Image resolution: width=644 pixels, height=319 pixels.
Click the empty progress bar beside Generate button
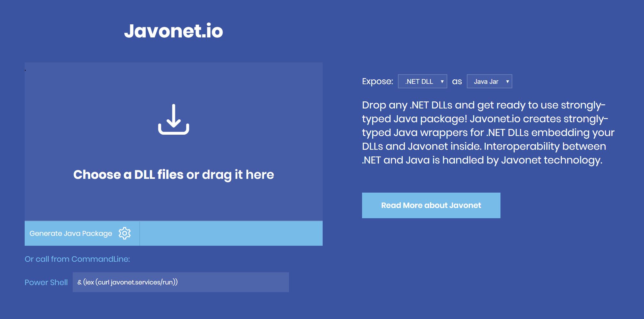[x=231, y=233]
